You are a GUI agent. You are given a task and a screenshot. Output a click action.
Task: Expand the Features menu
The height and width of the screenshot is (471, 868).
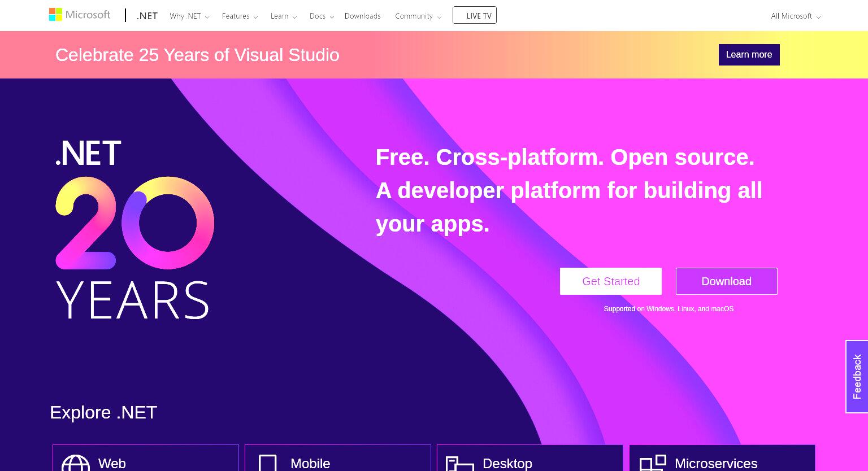click(x=240, y=16)
